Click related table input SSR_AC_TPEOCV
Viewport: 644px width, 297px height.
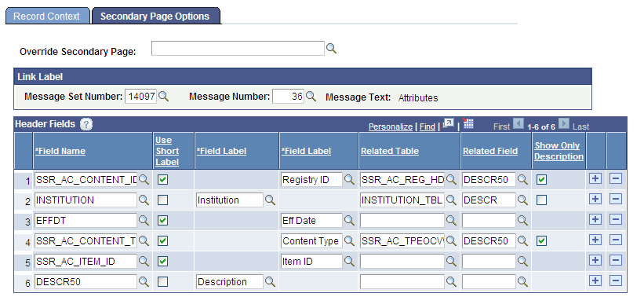[x=402, y=240]
